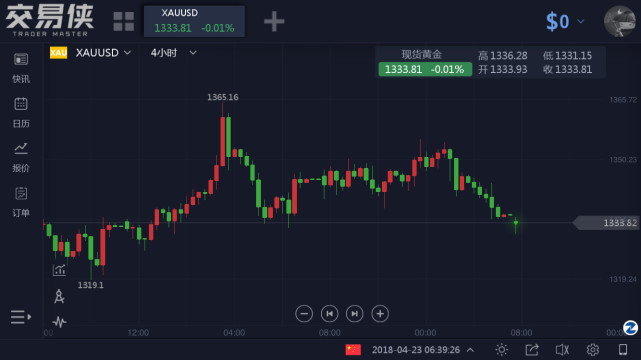The width and height of the screenshot is (641, 360).
Task: Open the grid layout view icon
Action: coord(123,21)
